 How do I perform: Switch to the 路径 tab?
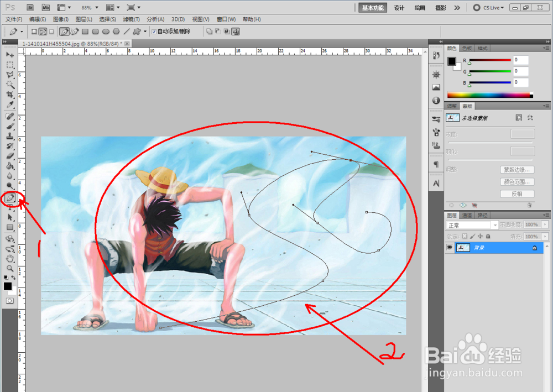(482, 215)
